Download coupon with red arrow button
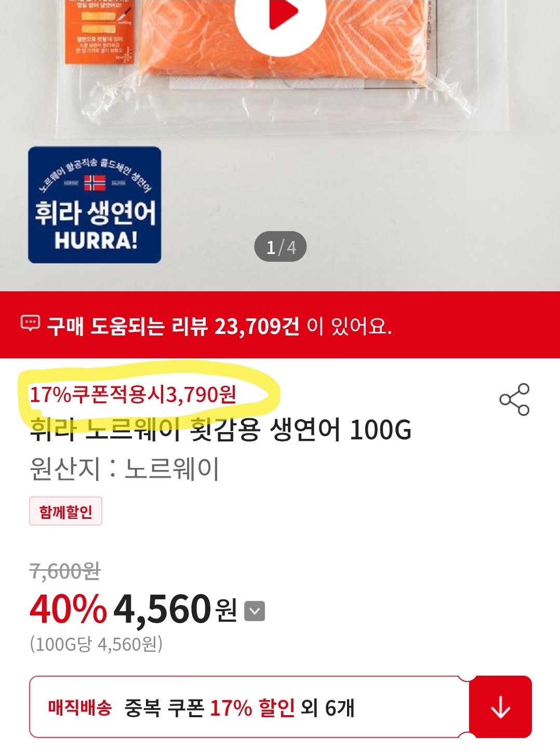The height and width of the screenshot is (752, 560). point(500,707)
